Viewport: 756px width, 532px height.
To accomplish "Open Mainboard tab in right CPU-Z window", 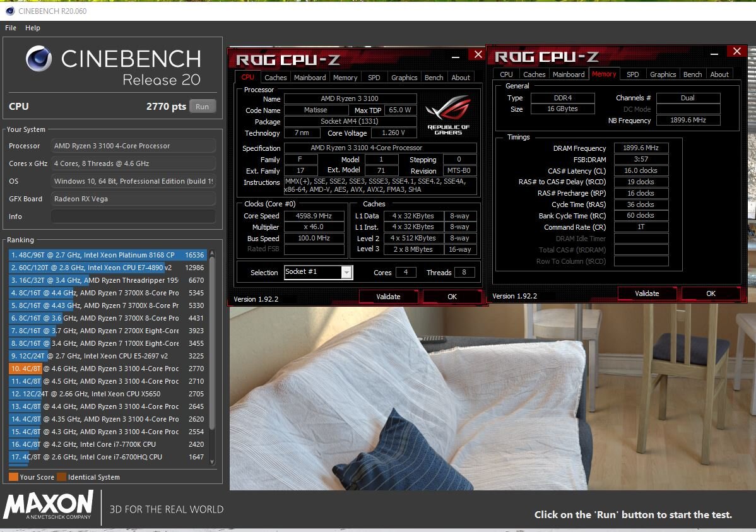I will (x=569, y=74).
